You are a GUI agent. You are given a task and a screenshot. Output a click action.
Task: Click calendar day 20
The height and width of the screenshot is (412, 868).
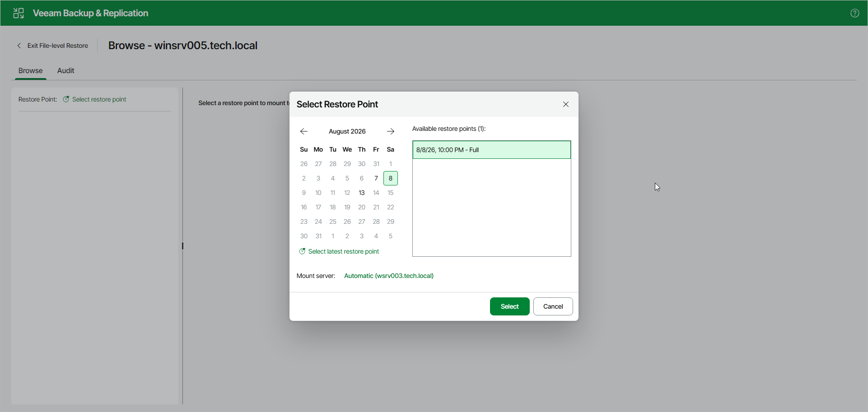pyautogui.click(x=362, y=207)
